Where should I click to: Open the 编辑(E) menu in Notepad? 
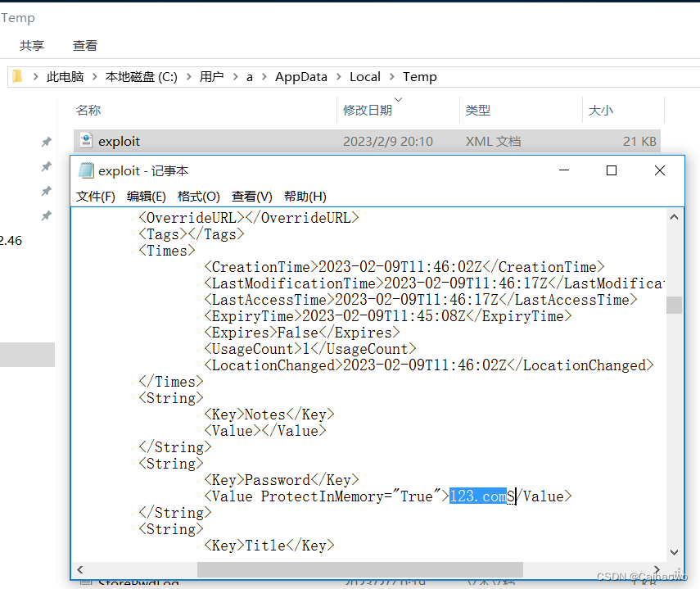coord(146,196)
